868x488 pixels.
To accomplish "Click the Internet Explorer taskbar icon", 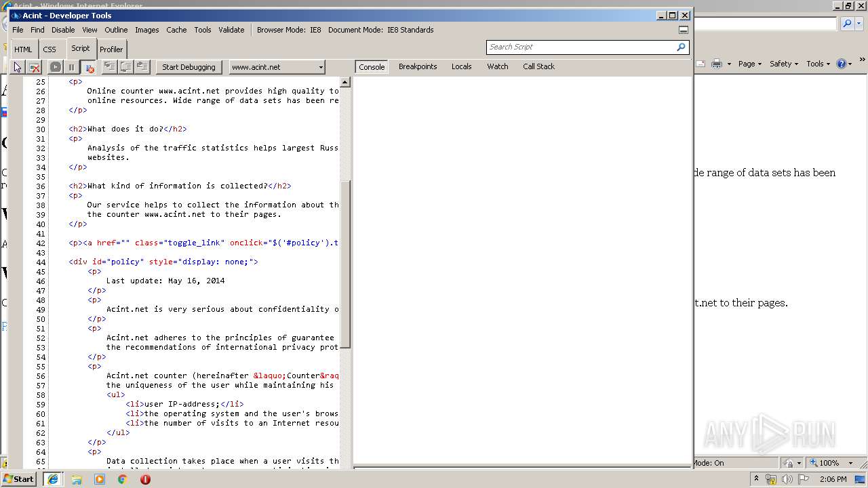I will [53, 479].
